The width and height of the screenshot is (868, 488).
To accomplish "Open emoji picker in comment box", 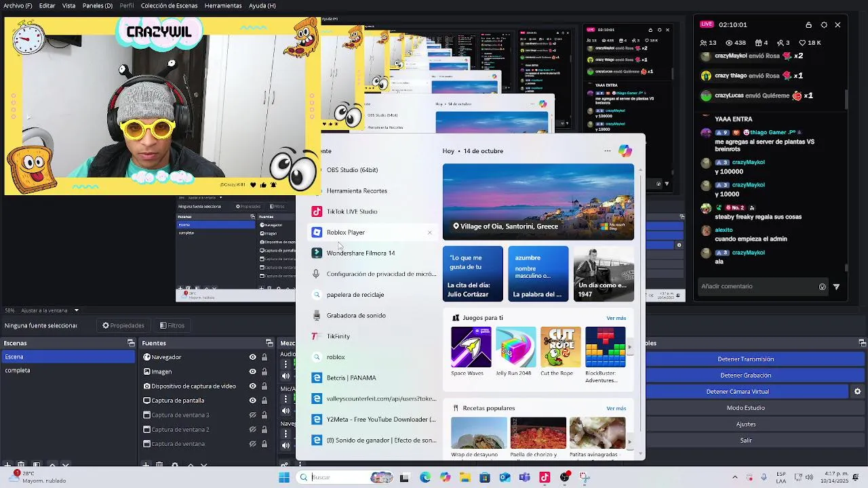I will 823,287.
